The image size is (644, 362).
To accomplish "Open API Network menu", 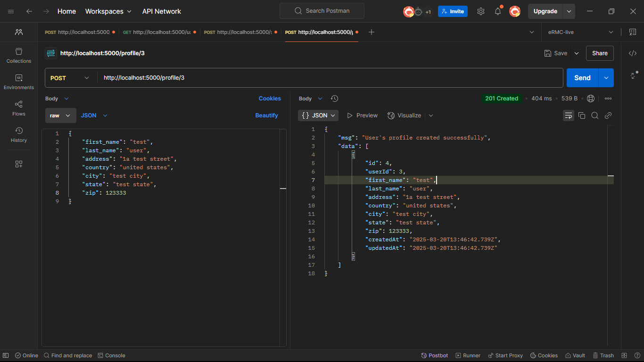I will tap(162, 11).
